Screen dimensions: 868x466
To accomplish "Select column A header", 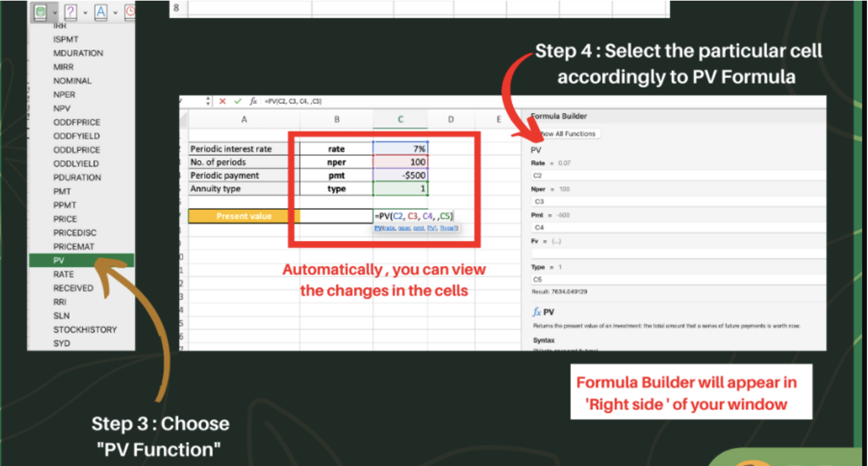I will (x=244, y=119).
